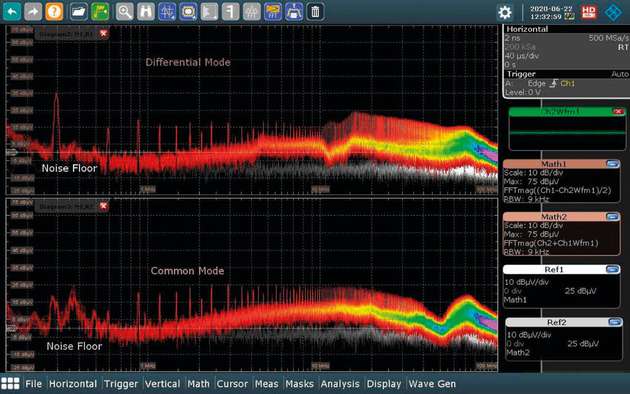Open the load saveset folder icon
This screenshot has height=394, width=630.
(x=79, y=12)
